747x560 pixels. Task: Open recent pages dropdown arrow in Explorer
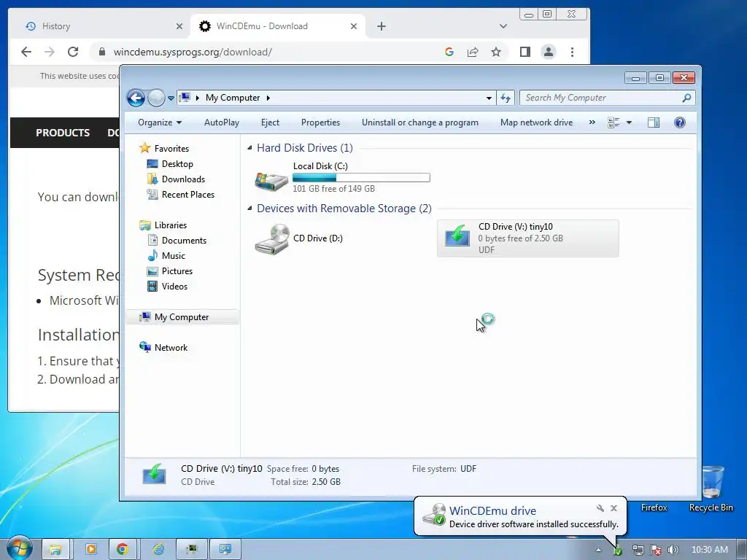(x=171, y=98)
